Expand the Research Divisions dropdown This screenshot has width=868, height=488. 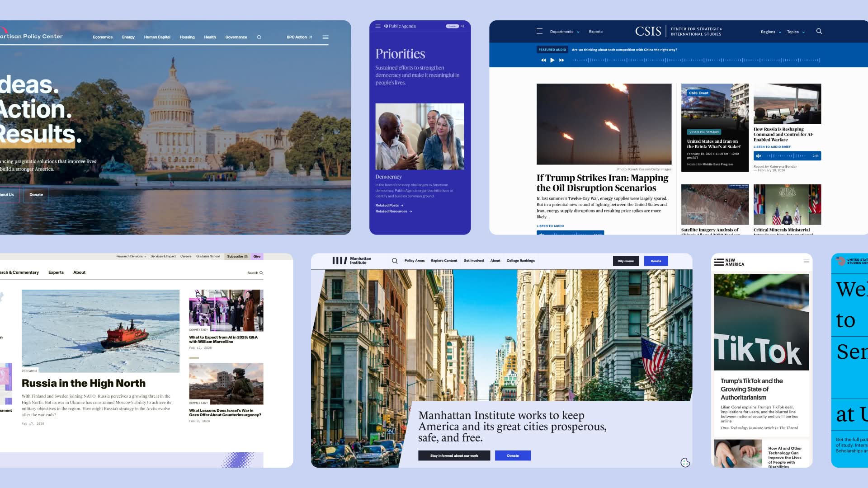(x=131, y=256)
